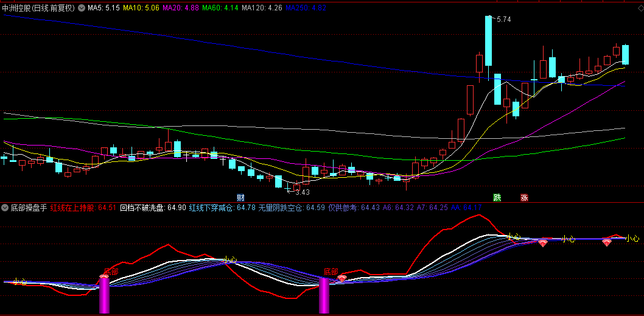Viewport: 644px width, 316px height.
Task: Click the green 跌 marker icon
Action: [497, 197]
